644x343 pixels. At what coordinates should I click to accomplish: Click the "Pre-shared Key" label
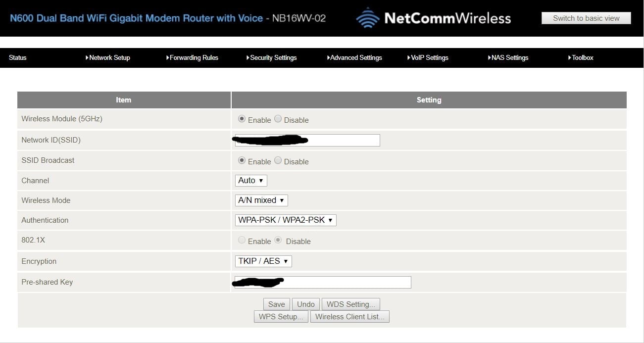(47, 282)
